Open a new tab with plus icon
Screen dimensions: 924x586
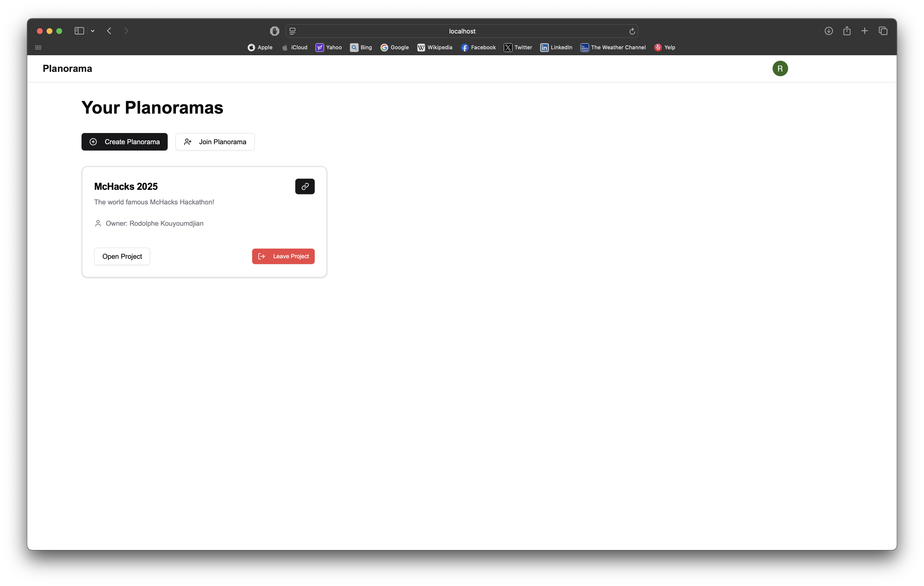(x=865, y=31)
